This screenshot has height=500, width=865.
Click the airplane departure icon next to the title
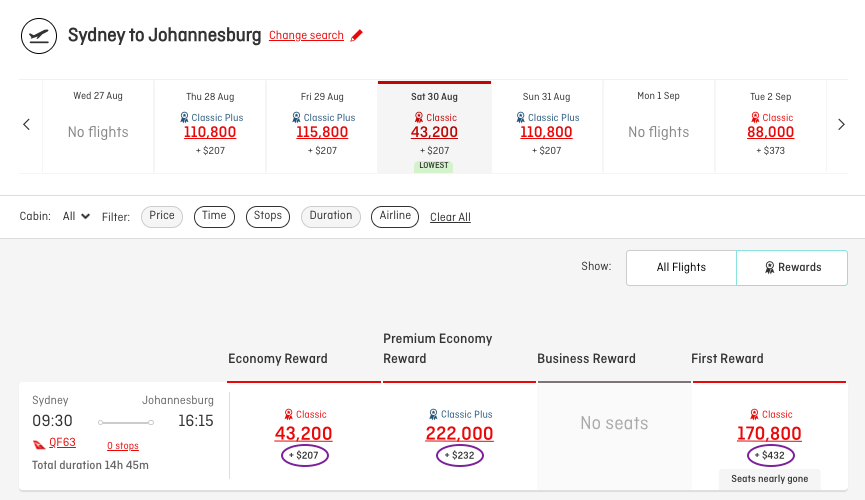point(39,36)
